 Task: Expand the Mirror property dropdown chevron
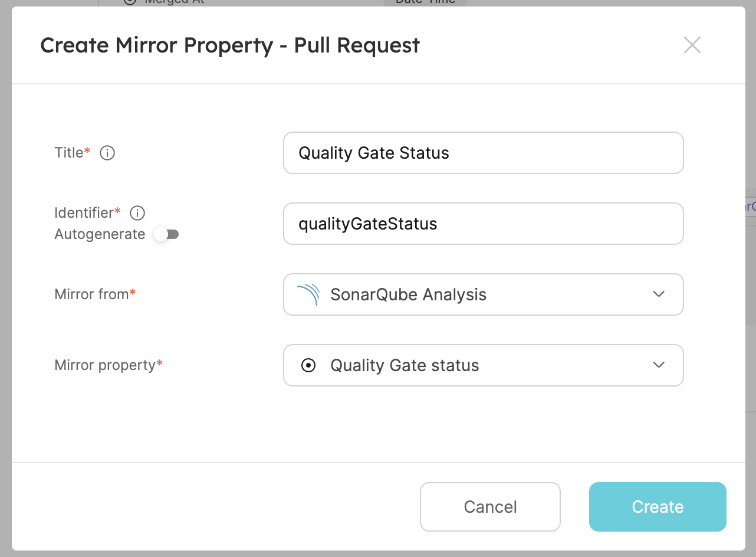[x=659, y=365]
